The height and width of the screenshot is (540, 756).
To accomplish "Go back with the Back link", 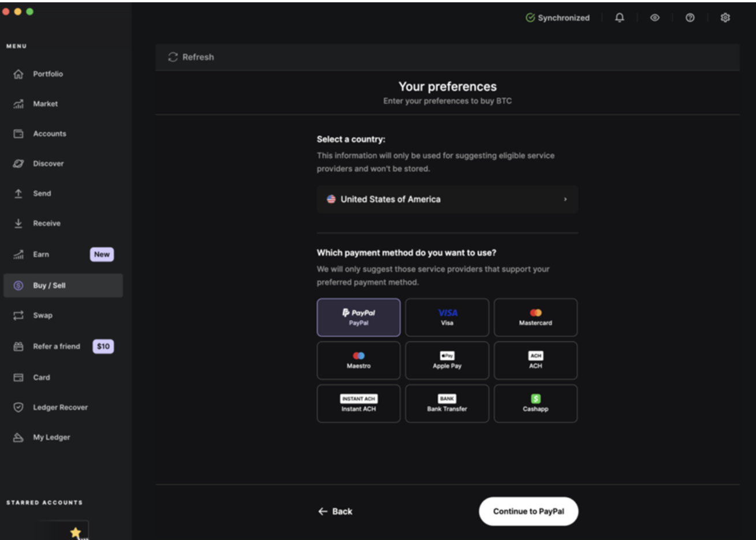I will (335, 511).
